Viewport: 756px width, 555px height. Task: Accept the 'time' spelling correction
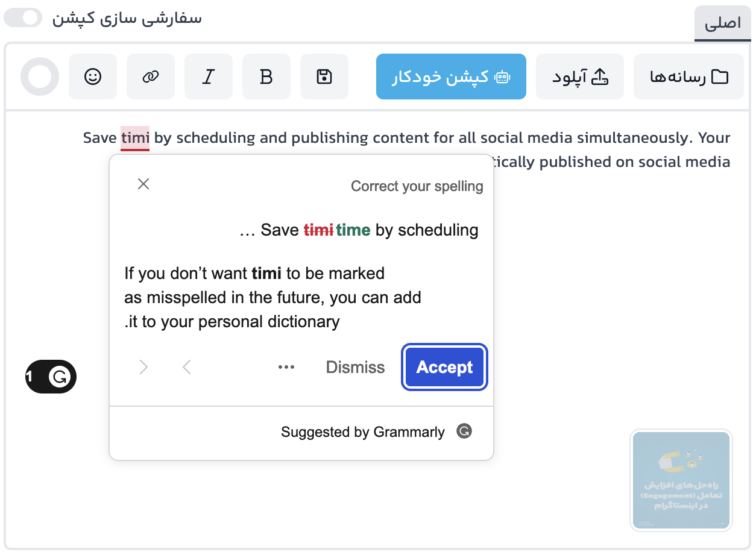[444, 367]
